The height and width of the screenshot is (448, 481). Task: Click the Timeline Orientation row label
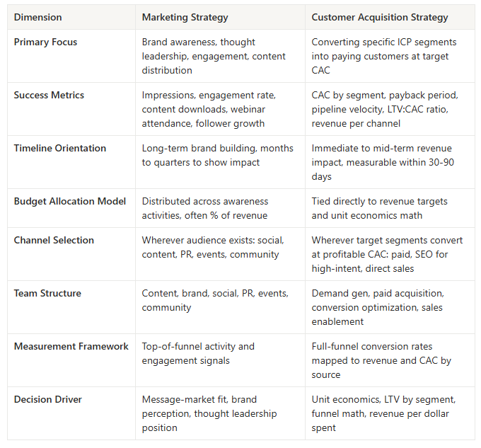60,148
